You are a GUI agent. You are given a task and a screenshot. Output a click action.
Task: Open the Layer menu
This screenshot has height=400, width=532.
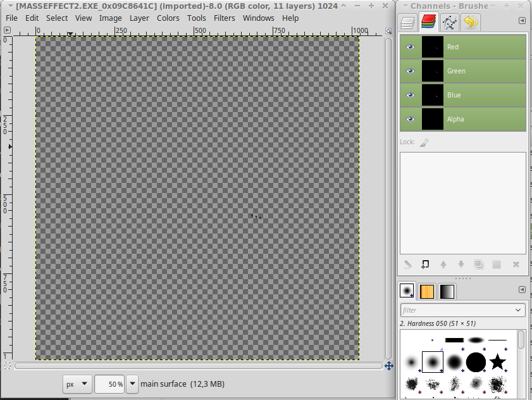coord(139,18)
